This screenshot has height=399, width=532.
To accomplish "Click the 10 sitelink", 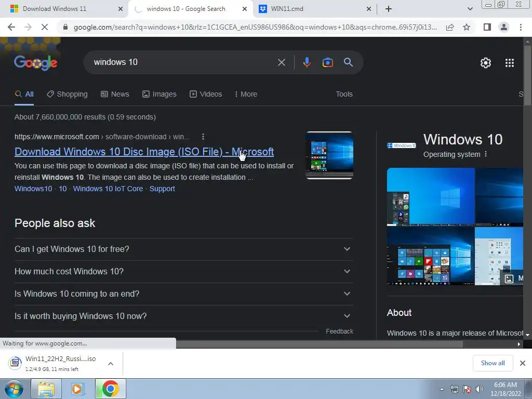I will coord(63,189).
